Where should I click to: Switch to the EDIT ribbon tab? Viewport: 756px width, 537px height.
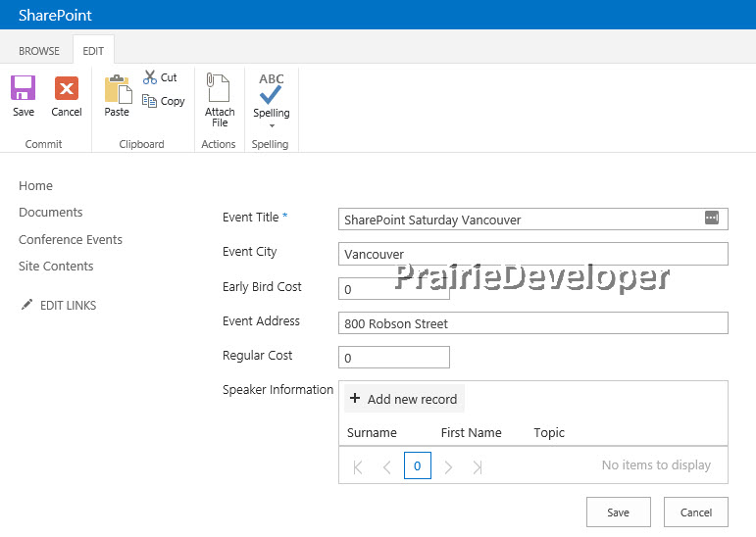click(93, 51)
